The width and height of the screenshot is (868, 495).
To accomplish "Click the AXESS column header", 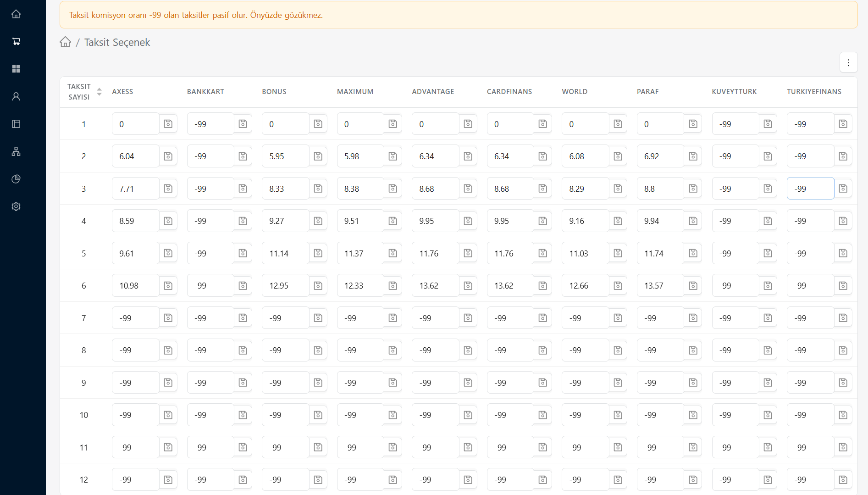I will pos(122,92).
